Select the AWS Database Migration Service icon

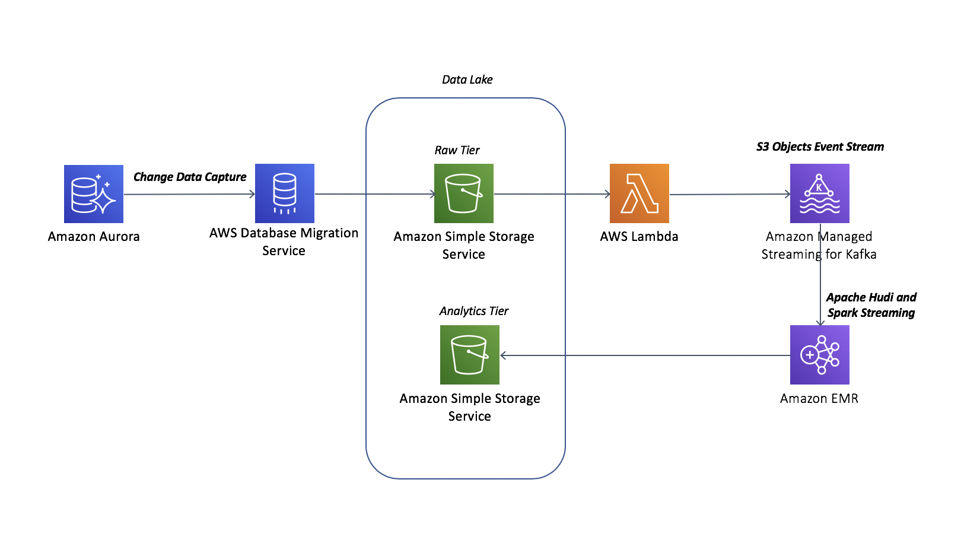(285, 193)
